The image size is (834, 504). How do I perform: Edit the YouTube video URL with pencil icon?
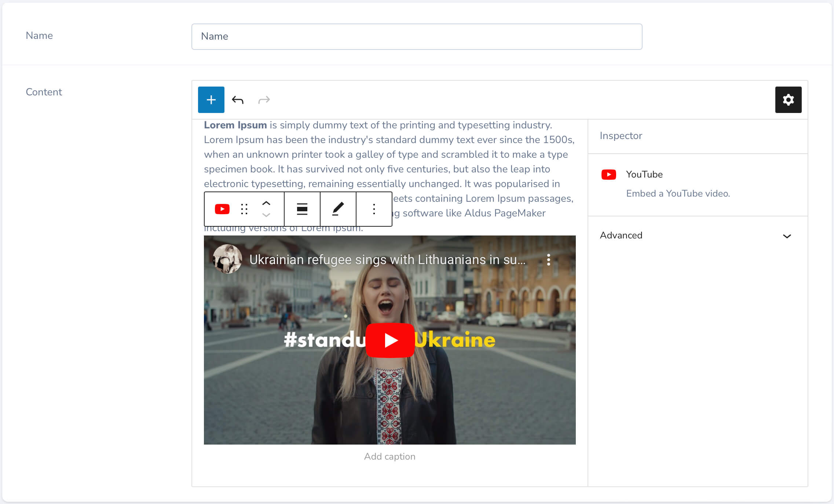click(338, 209)
